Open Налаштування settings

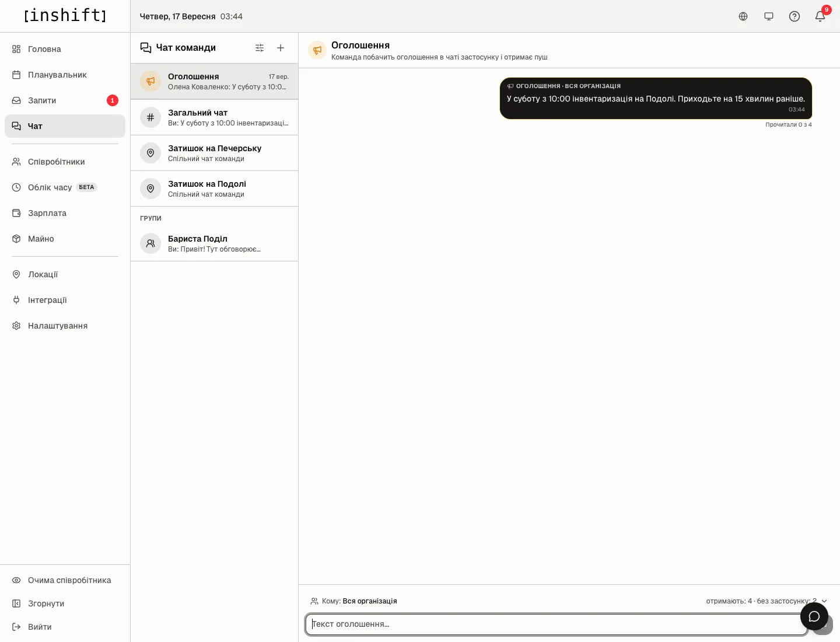[x=65, y=326]
